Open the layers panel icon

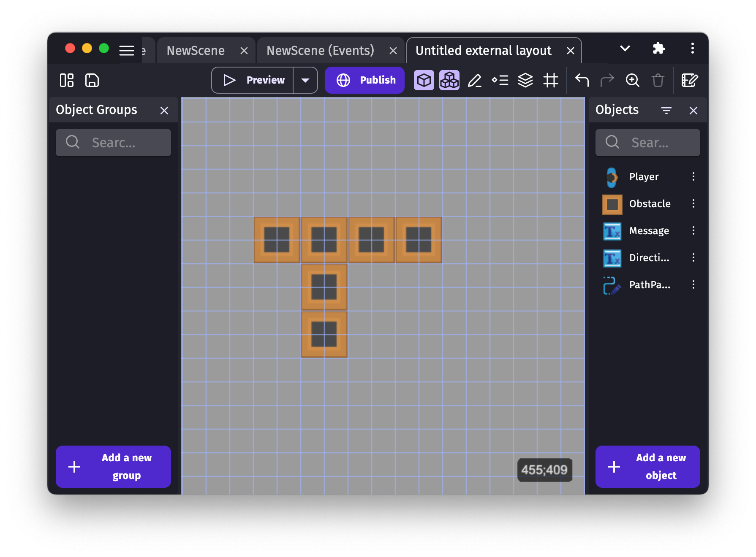(x=525, y=80)
